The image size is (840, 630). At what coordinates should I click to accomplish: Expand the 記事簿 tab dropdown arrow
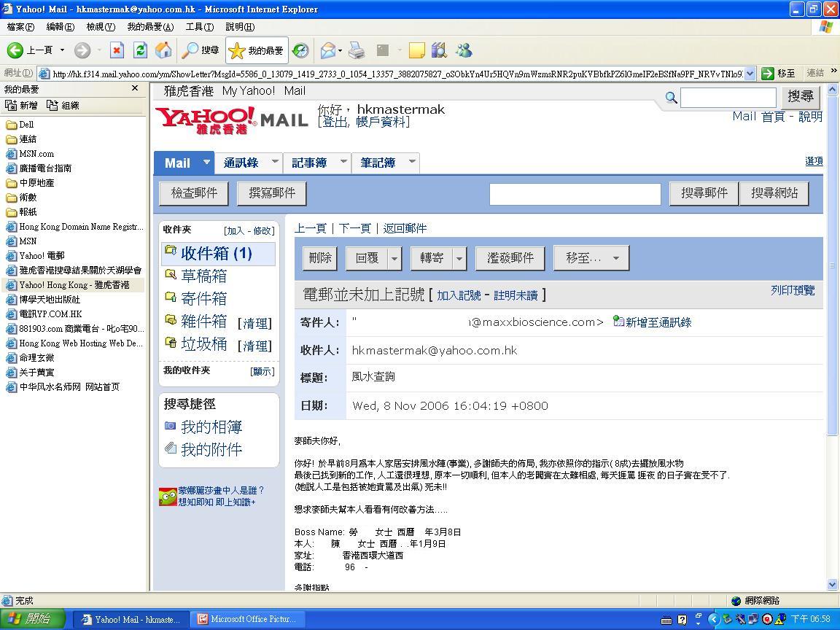pos(343,161)
